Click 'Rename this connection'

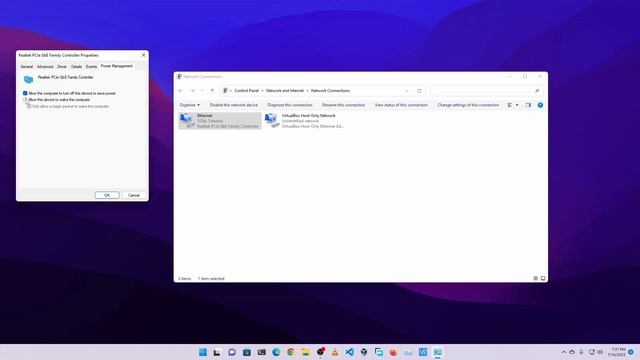(343, 105)
